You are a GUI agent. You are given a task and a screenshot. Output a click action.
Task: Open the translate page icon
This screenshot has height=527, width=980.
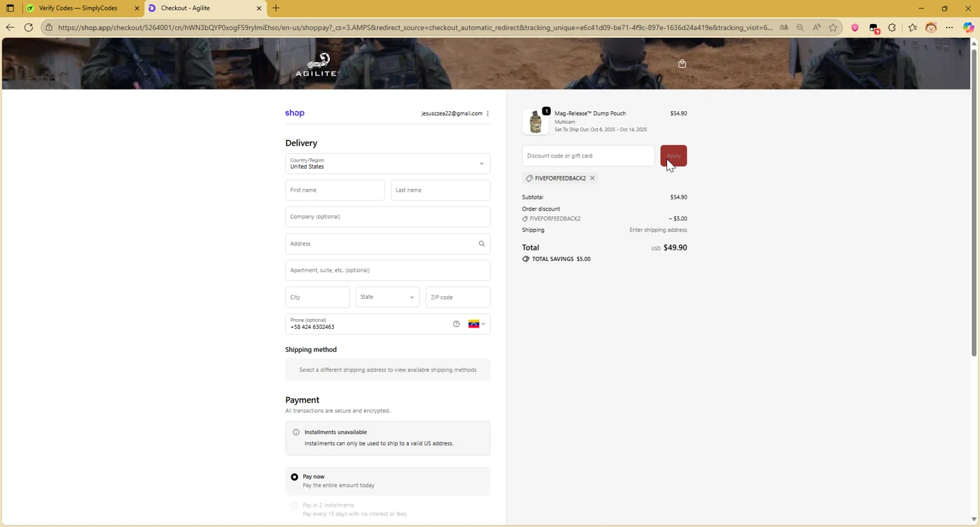(783, 27)
